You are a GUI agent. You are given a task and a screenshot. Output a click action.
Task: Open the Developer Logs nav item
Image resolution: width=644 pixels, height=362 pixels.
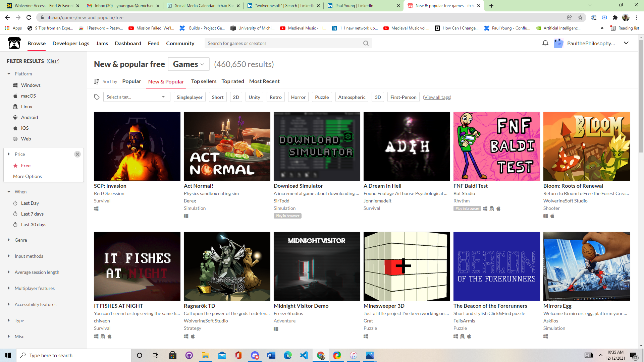click(x=71, y=43)
